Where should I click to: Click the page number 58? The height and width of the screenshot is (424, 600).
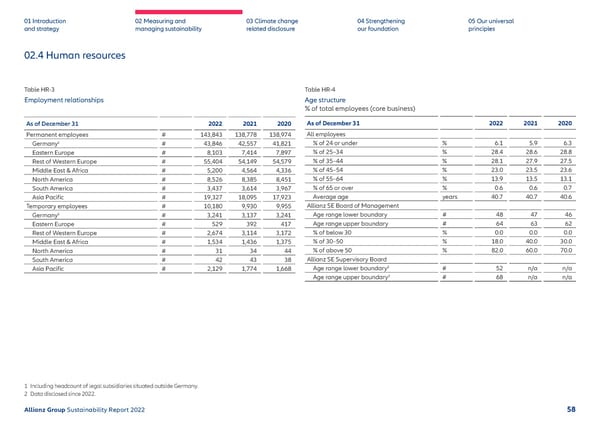tap(570, 409)
